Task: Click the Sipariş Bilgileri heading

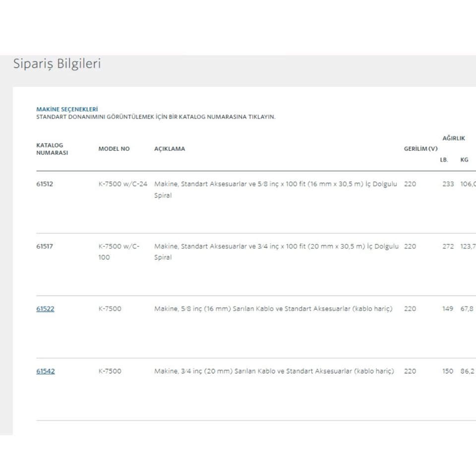Action: [57, 64]
